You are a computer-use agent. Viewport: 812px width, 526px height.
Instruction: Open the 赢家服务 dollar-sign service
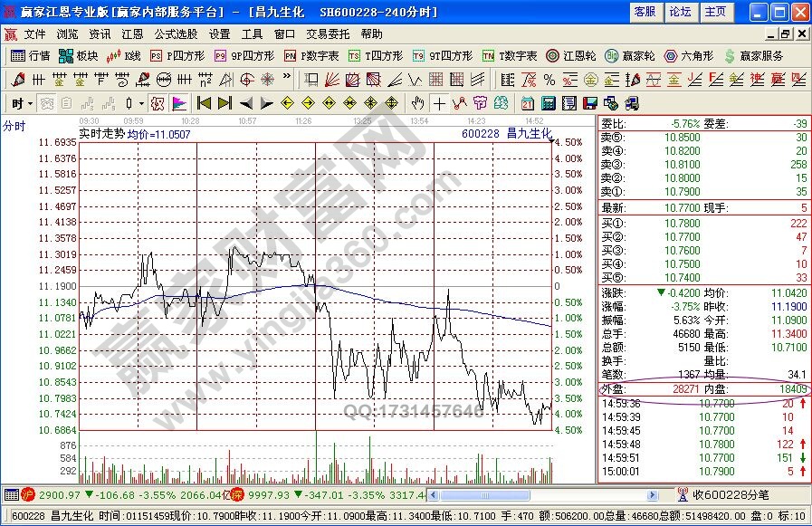click(x=753, y=55)
